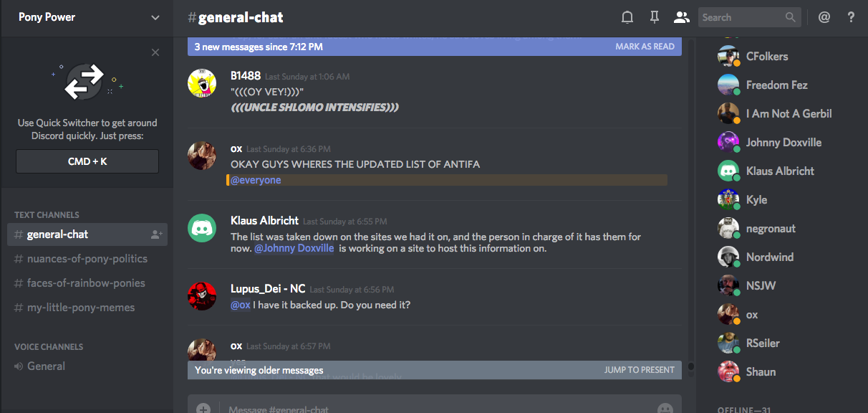Toggle the member list panel
This screenshot has height=413, width=868.
(681, 17)
